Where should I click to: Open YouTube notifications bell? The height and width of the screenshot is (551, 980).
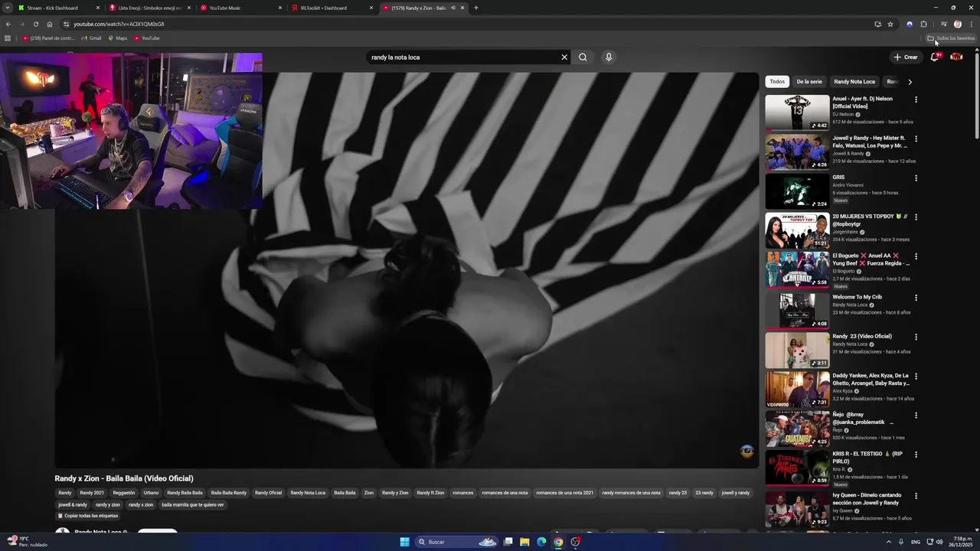(934, 57)
